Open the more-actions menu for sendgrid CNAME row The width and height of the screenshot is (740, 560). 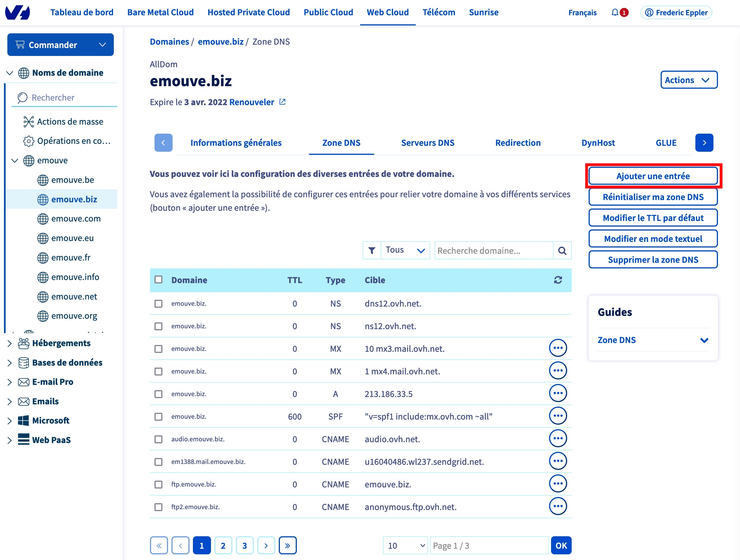(x=558, y=461)
